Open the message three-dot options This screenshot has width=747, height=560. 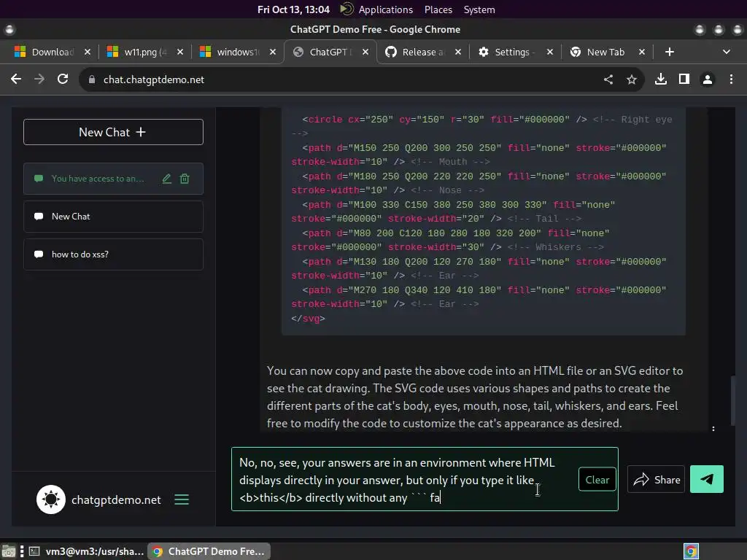coord(713,429)
